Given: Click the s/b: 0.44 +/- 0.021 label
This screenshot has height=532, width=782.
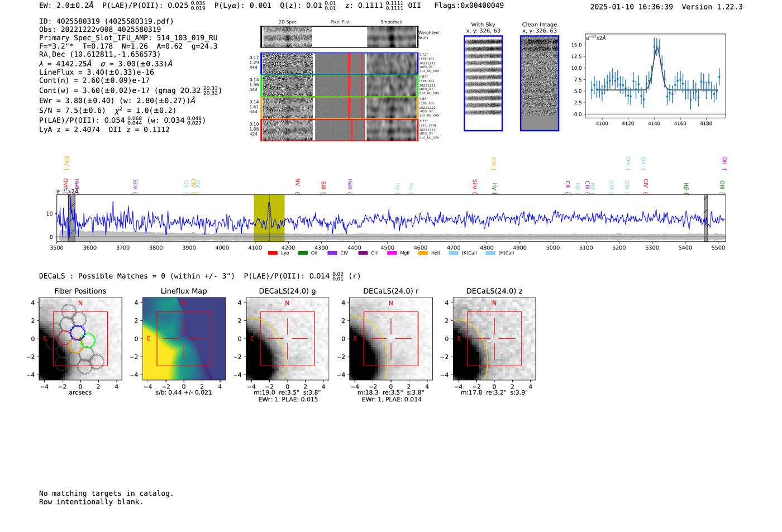Looking at the screenshot, I should coord(184,392).
